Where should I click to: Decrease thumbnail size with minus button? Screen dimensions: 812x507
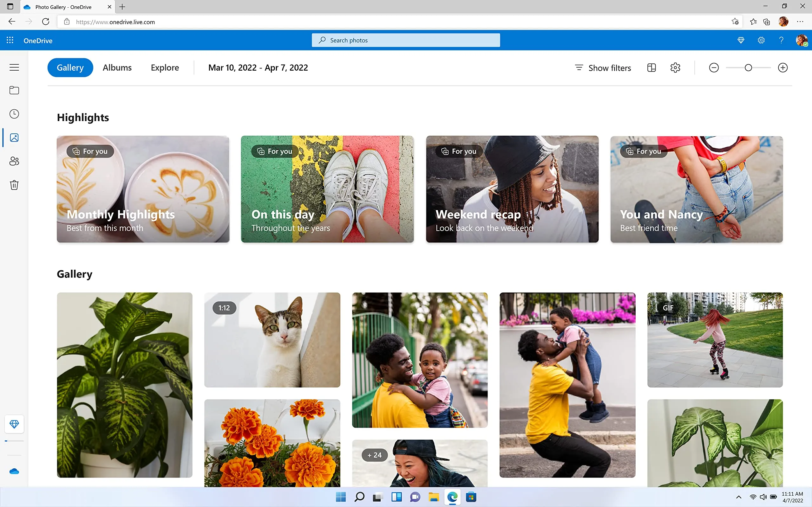[x=714, y=68]
